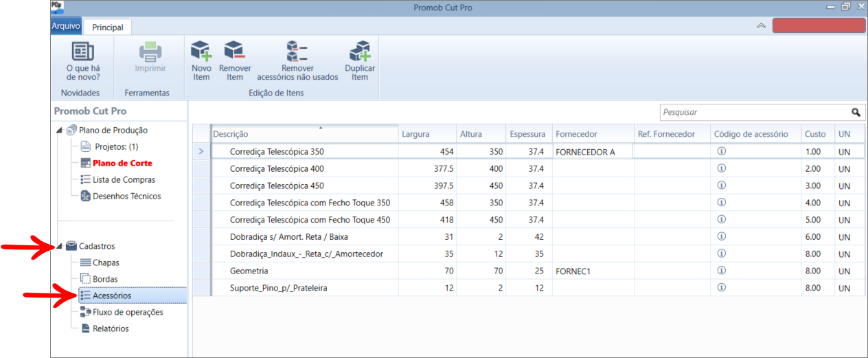Sort by the Descrição column header
Image resolution: width=868 pixels, height=358 pixels.
coord(304,134)
